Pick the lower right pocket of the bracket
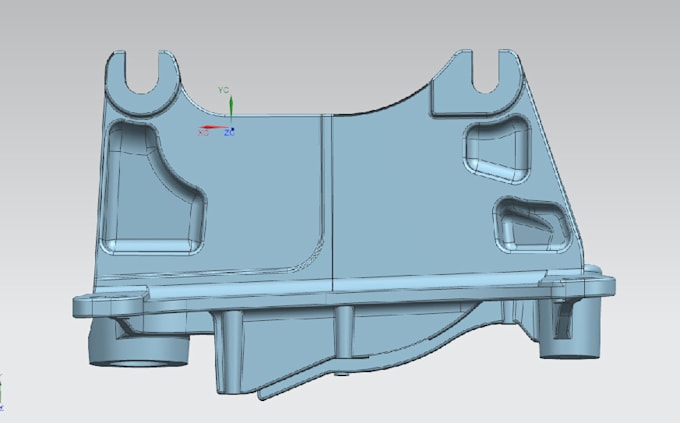 (533, 226)
